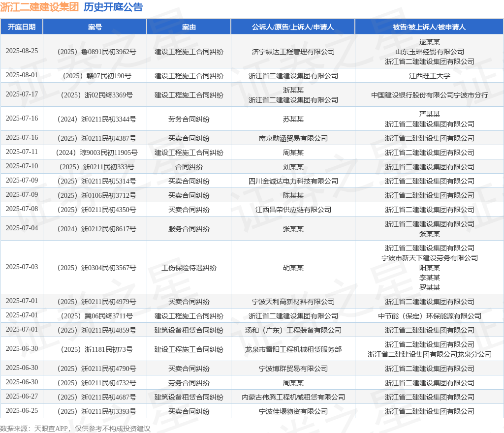
Task: Click plaintiff 胡某某
Action: click(293, 268)
